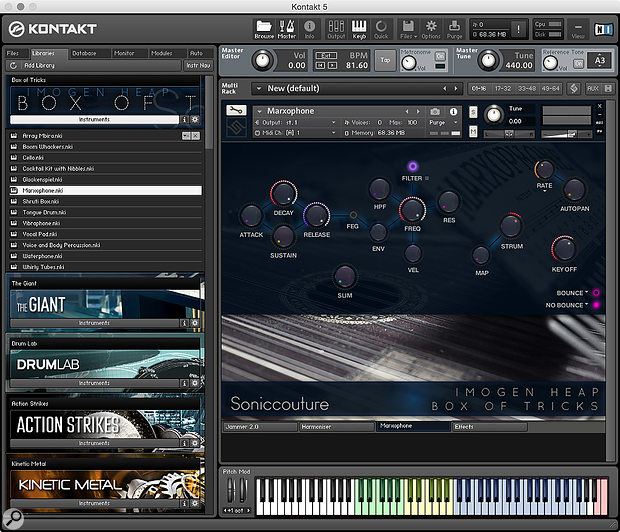Screen dimensions: 620x532
Task: Open the Harmoniser tab
Action: tap(336, 427)
